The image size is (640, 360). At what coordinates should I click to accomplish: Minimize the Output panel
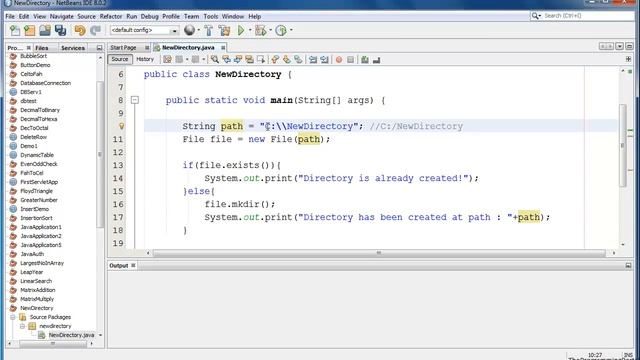tap(628, 265)
